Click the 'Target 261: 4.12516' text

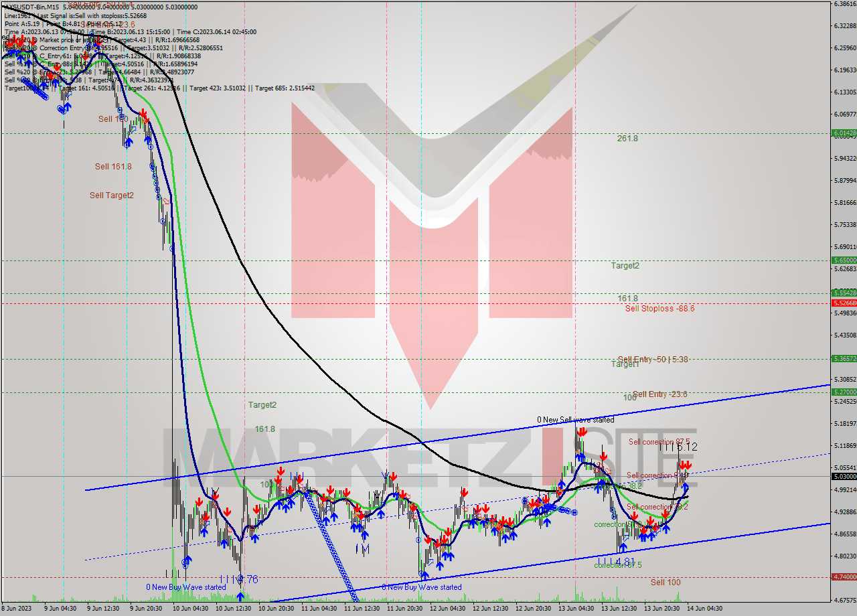[x=153, y=88]
